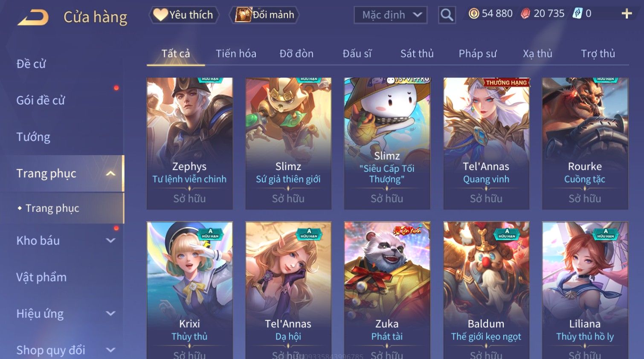Switch to the Sát thủ tab
This screenshot has width=644, height=359.
pos(417,54)
